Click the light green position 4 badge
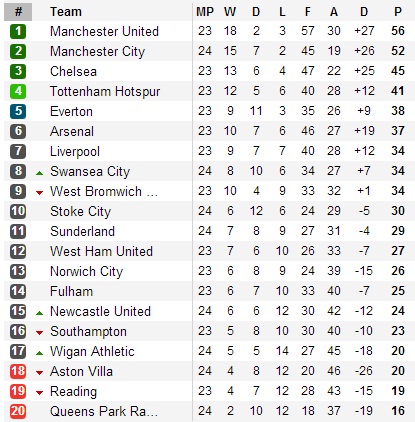Viewport: 415px width, 422px height. [x=18, y=91]
